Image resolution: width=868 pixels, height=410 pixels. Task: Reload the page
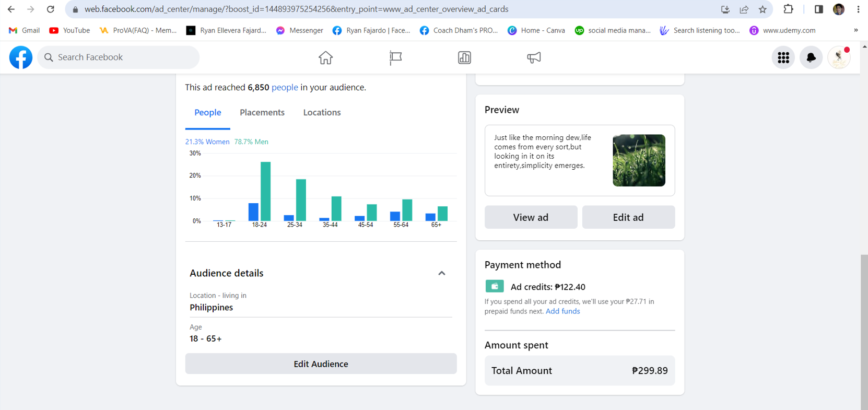tap(51, 9)
